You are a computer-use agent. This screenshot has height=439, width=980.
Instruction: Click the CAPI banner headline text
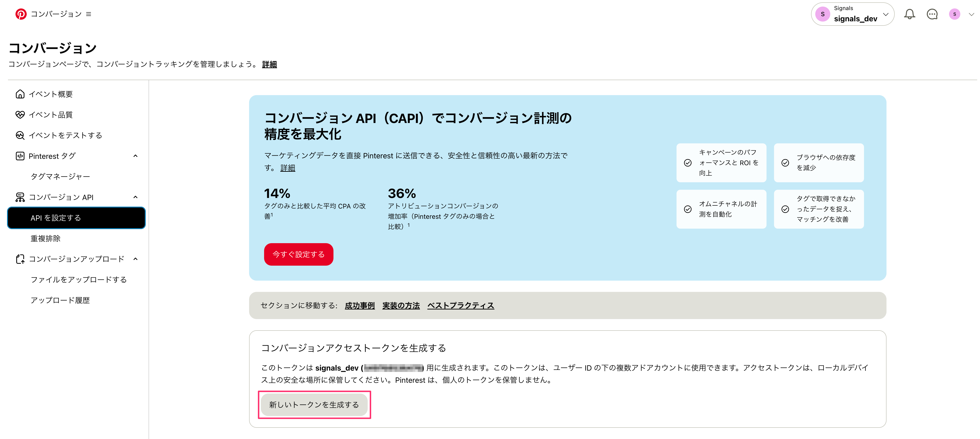click(x=418, y=126)
